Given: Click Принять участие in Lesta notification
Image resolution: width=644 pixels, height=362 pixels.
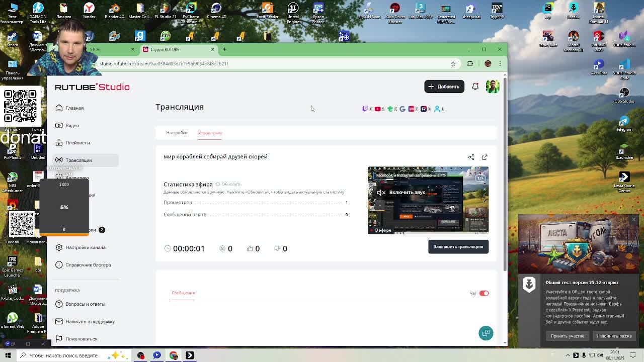Looking at the screenshot, I should point(568,336).
